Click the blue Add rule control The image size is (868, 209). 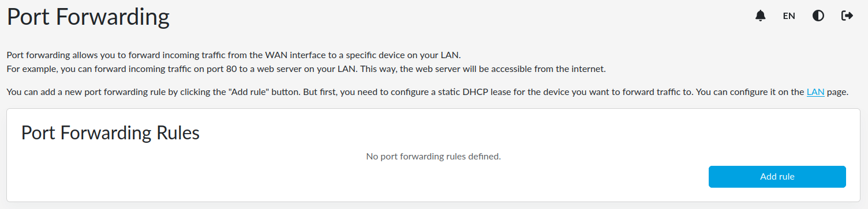tap(777, 177)
